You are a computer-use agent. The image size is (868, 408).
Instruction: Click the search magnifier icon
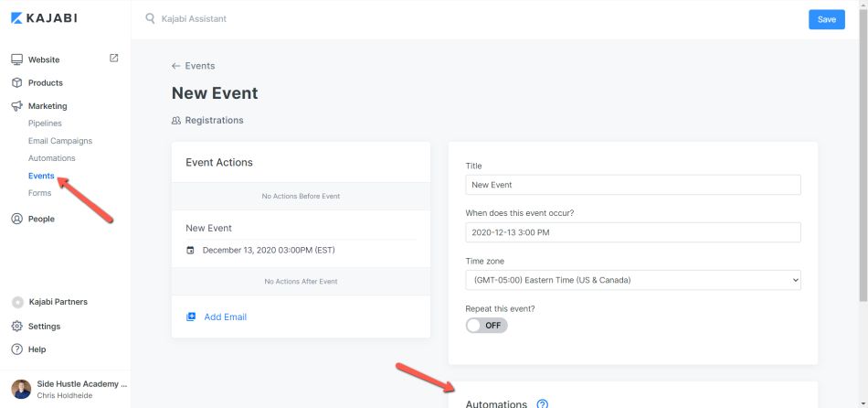click(150, 19)
